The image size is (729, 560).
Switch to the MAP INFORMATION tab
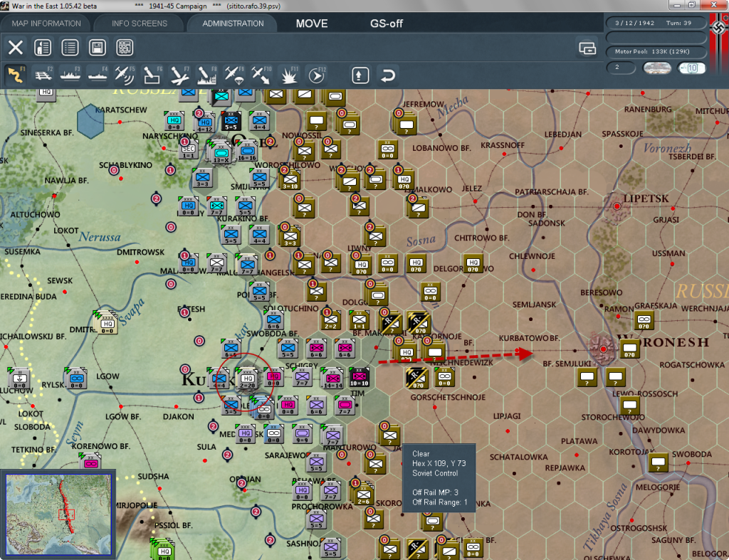pyautogui.click(x=46, y=23)
